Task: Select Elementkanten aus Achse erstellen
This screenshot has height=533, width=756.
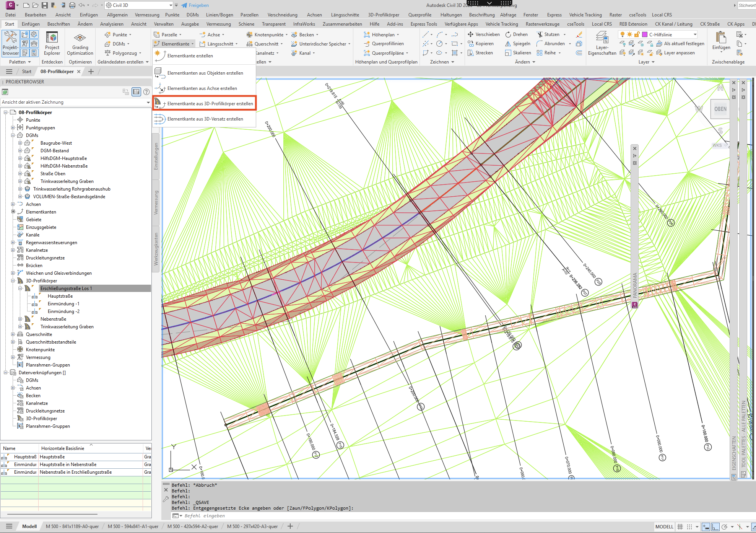Action: [x=204, y=88]
